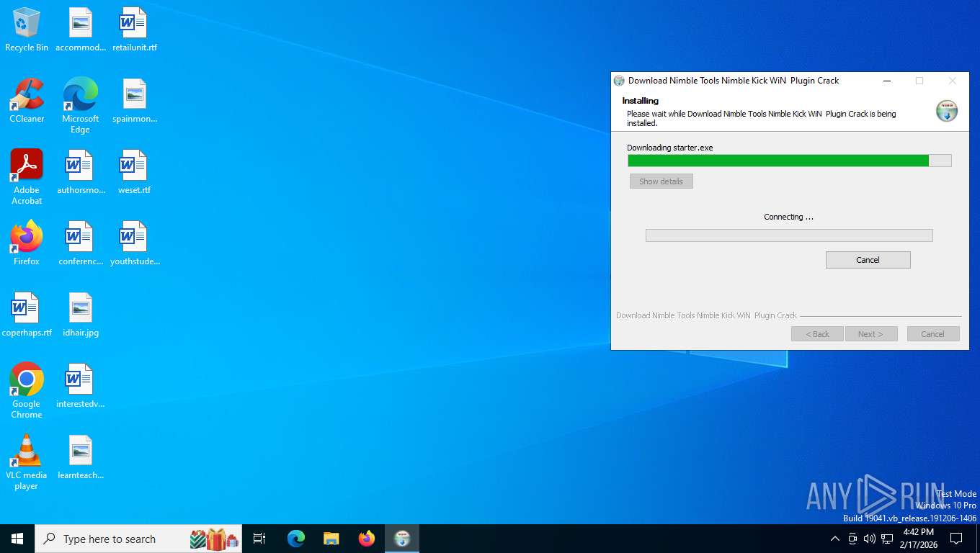980x553 pixels.
Task: Open retailunit.rtf document icon
Action: 134,30
